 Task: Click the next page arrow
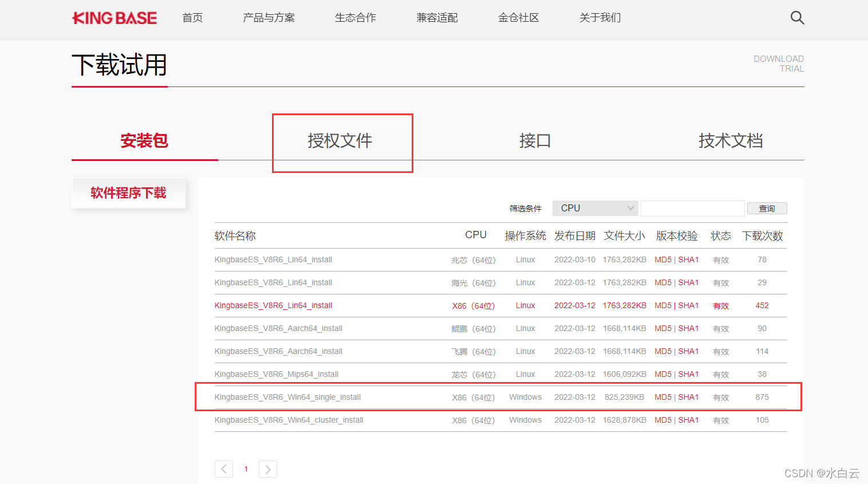(x=267, y=469)
